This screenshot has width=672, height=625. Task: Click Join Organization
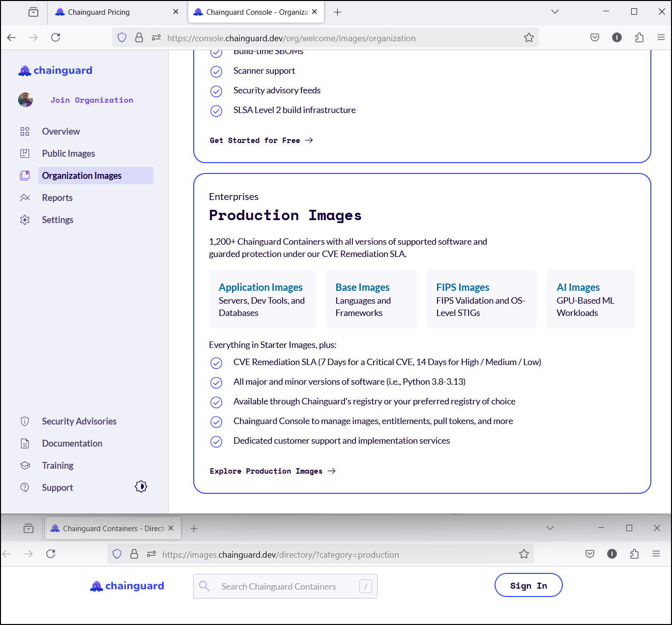[x=92, y=100]
